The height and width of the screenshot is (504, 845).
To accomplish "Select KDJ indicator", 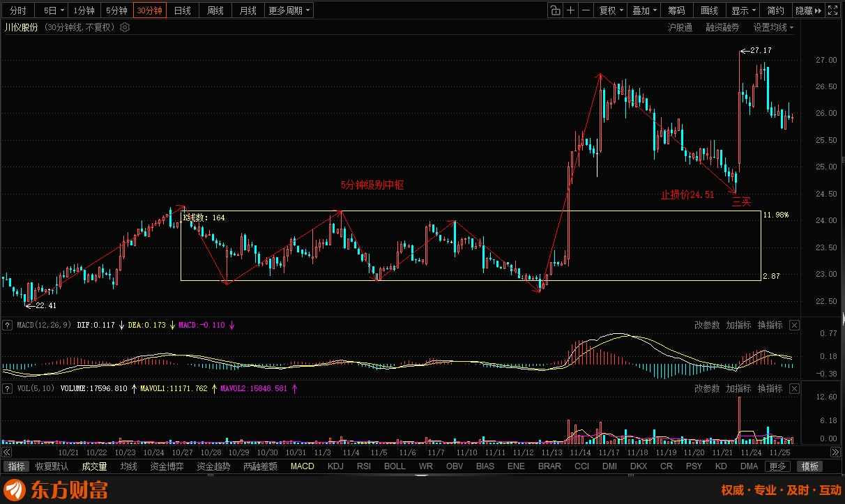I will (x=335, y=466).
